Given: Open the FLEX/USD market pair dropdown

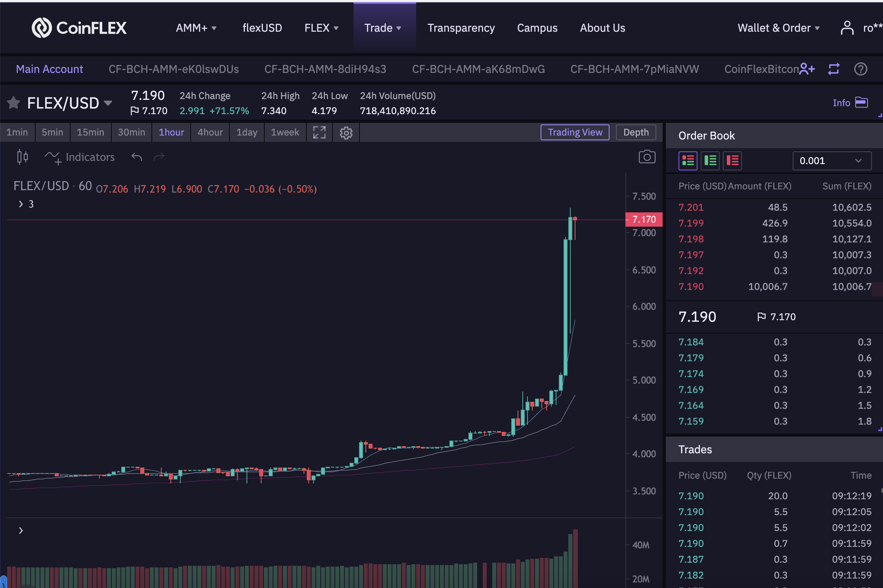Looking at the screenshot, I should click(x=108, y=103).
